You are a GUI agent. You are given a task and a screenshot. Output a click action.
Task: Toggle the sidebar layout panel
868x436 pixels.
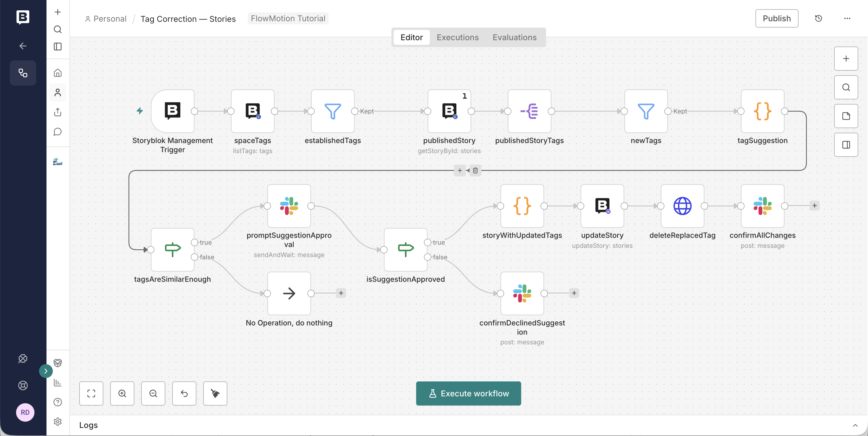58,47
